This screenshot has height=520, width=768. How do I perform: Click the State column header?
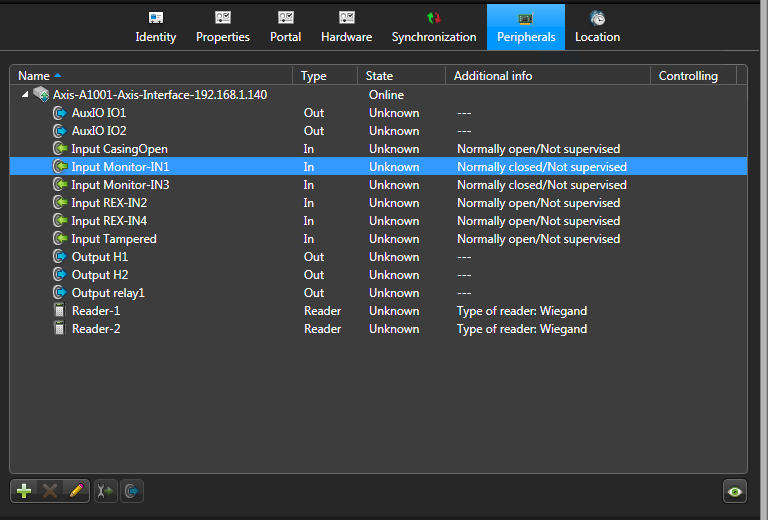click(x=380, y=76)
